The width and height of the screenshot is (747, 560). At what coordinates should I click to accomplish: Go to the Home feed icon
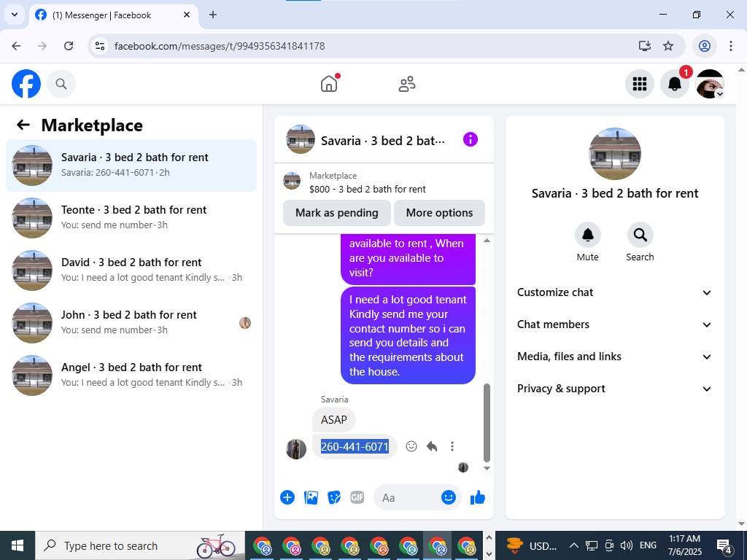point(329,84)
